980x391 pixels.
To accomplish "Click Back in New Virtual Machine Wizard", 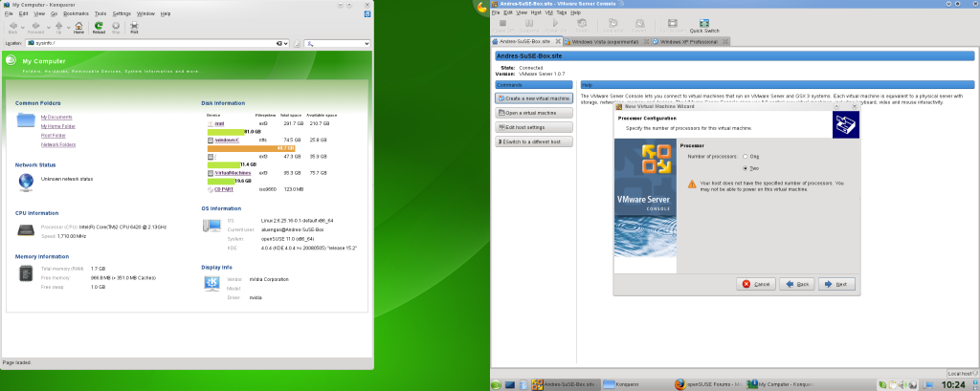I will tap(797, 284).
